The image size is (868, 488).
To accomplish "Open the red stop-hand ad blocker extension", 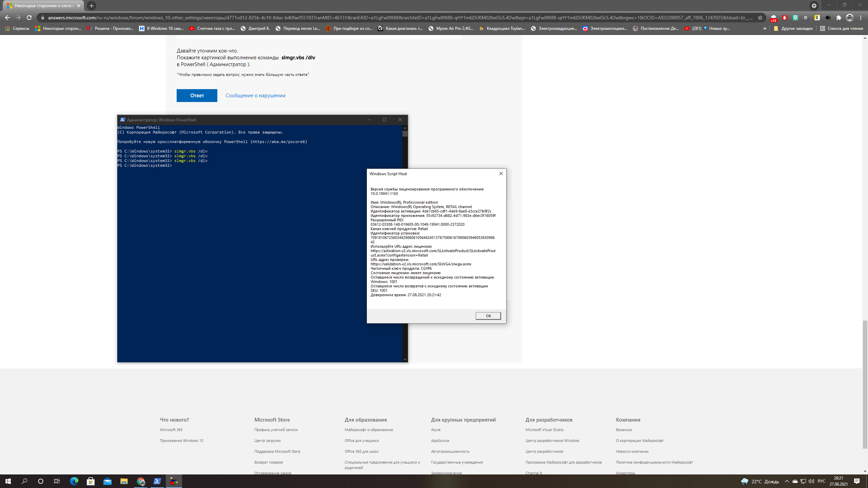I will (784, 18).
